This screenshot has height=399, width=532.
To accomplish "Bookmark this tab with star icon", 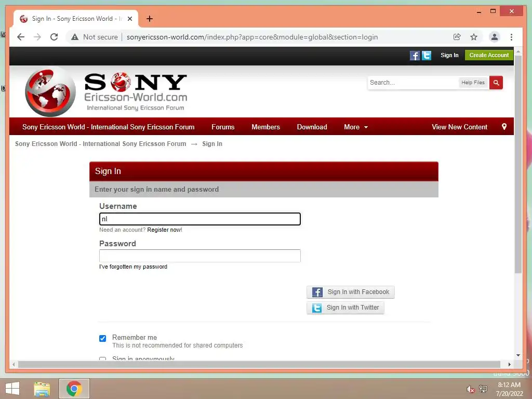I will click(474, 37).
